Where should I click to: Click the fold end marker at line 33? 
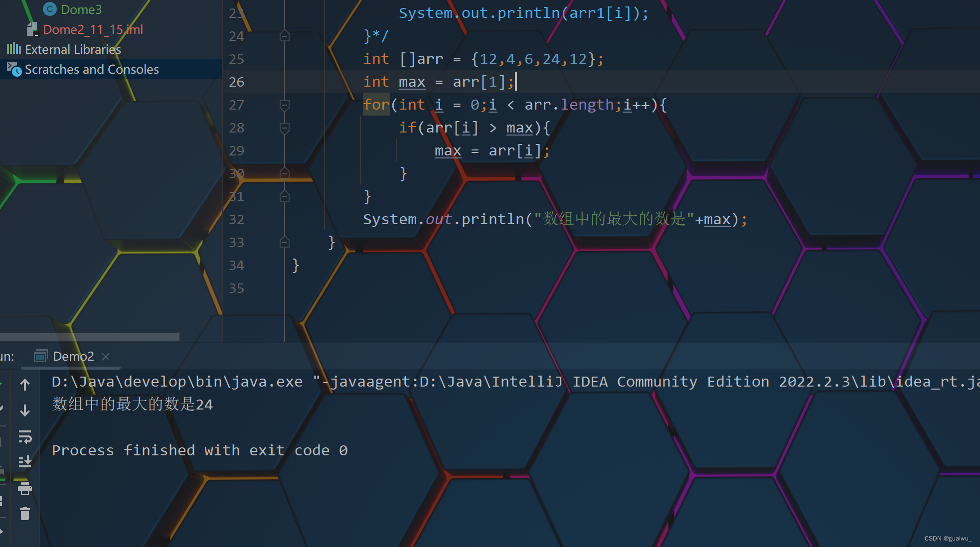[285, 243]
